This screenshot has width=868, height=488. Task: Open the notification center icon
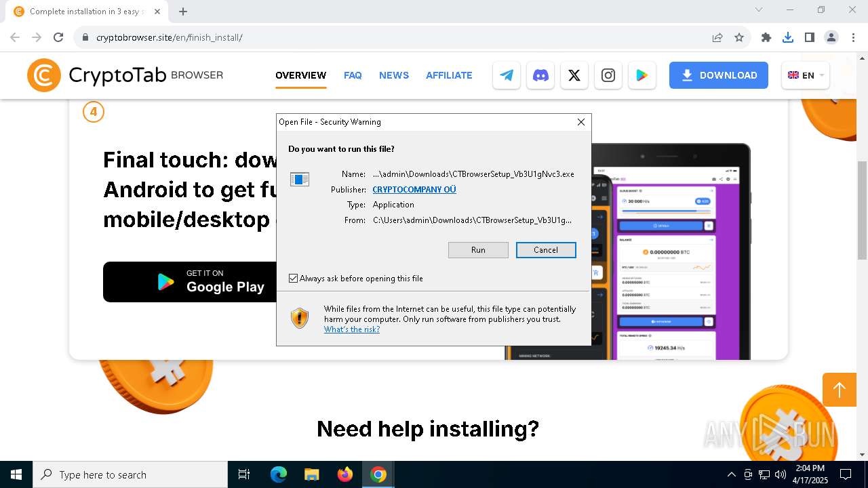pos(846,474)
